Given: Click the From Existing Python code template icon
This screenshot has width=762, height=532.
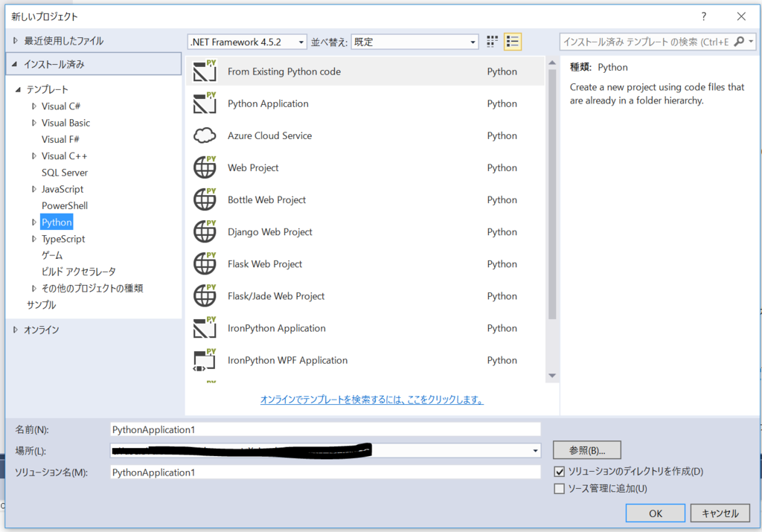Looking at the screenshot, I should pyautogui.click(x=205, y=71).
